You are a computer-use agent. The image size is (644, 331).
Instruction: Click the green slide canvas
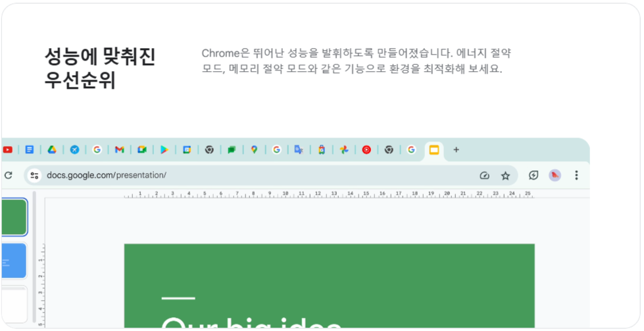(x=330, y=286)
